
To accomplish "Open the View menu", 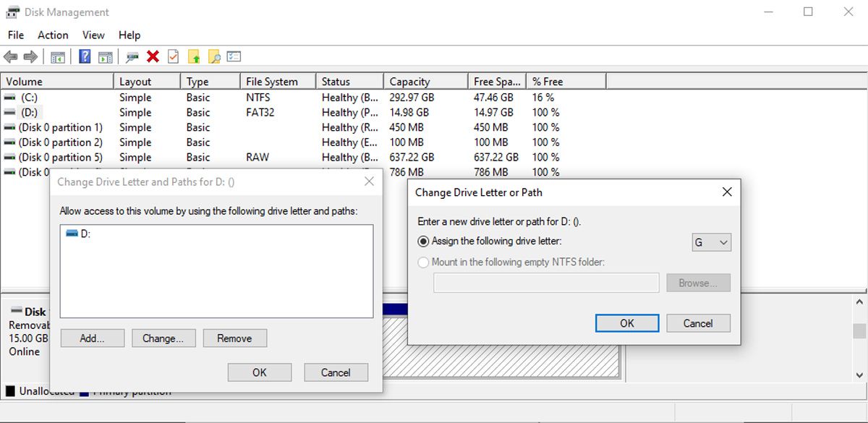I will tap(93, 35).
